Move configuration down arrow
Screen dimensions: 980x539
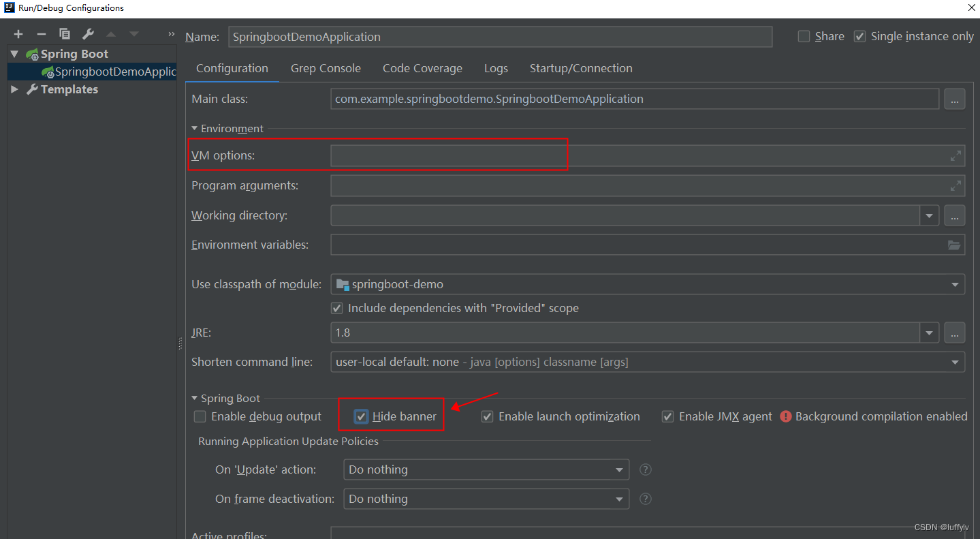[x=134, y=34]
